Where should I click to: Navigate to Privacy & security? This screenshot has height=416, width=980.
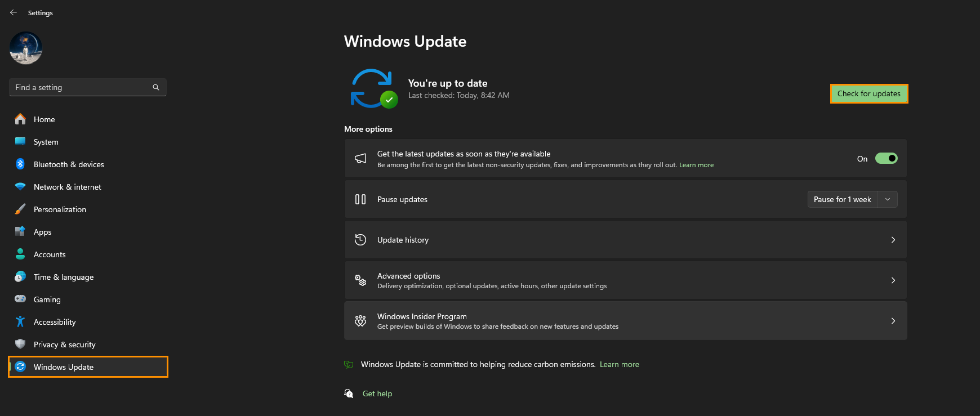[x=88, y=345]
